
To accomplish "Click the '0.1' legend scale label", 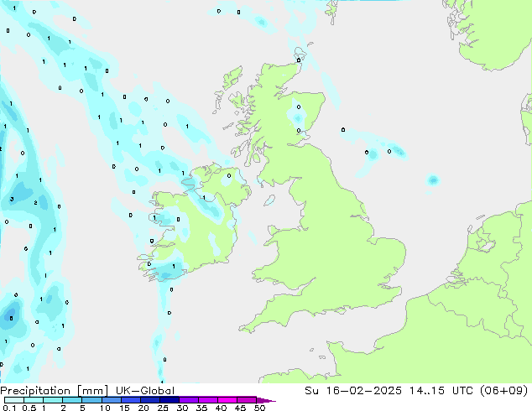I will 9,408.
